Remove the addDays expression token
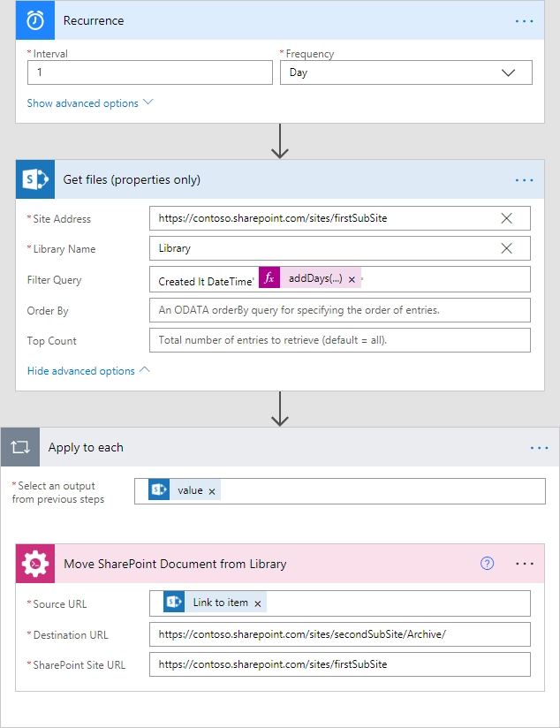 point(352,279)
